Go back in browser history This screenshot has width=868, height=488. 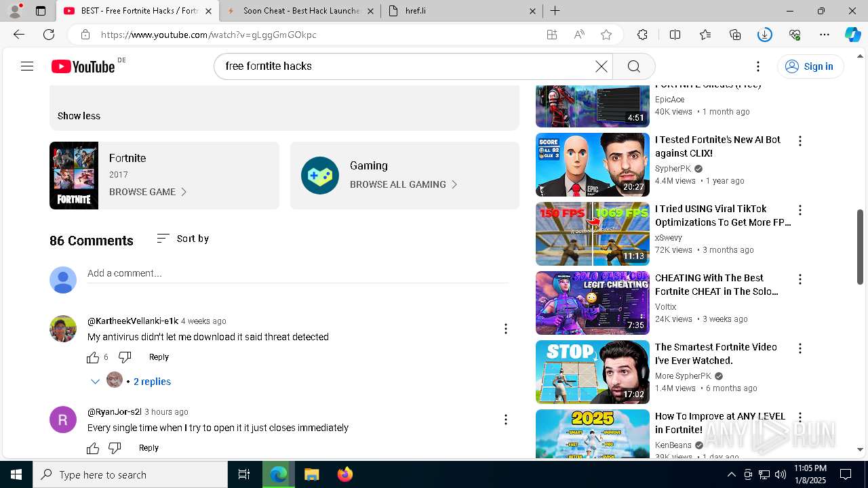tap(19, 35)
